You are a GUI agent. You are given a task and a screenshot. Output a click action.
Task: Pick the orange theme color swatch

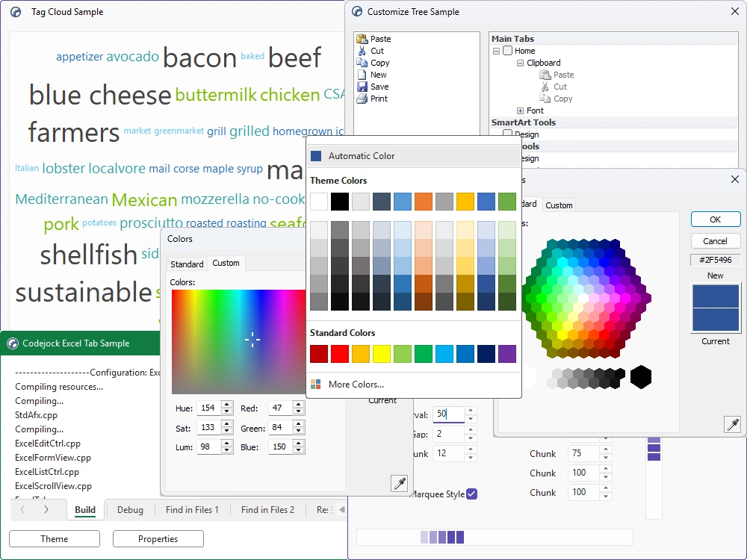click(x=424, y=202)
